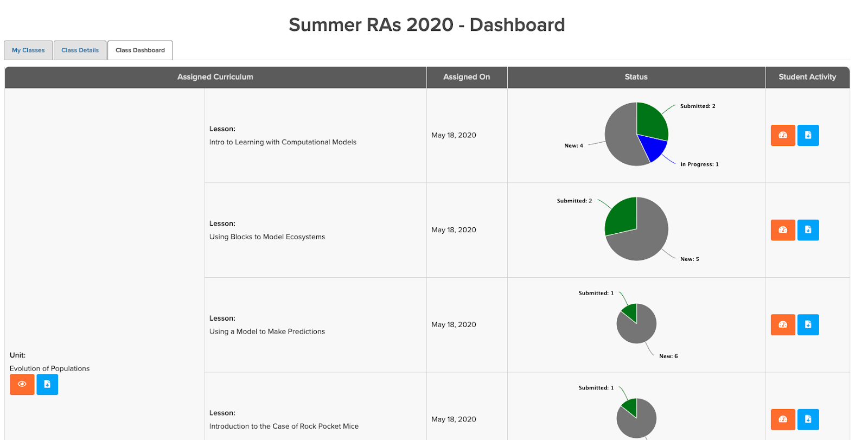Click assigned date of Rock Pocket Mice lesson
The image size is (868, 440).
pyautogui.click(x=454, y=419)
